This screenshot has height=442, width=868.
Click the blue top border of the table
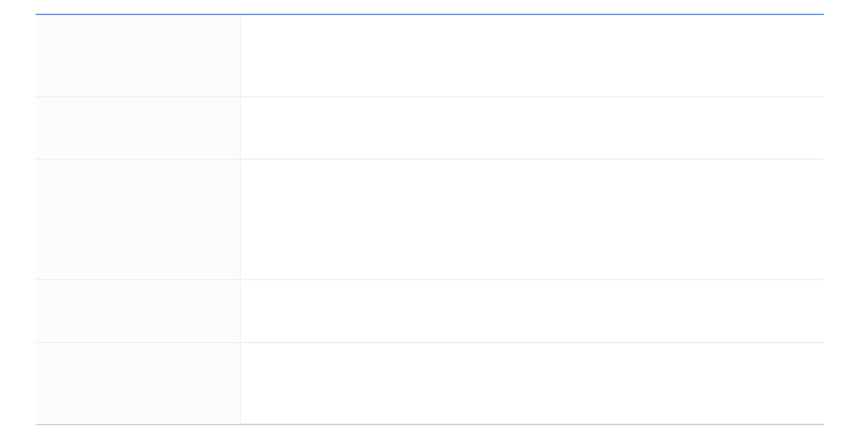pos(429,14)
